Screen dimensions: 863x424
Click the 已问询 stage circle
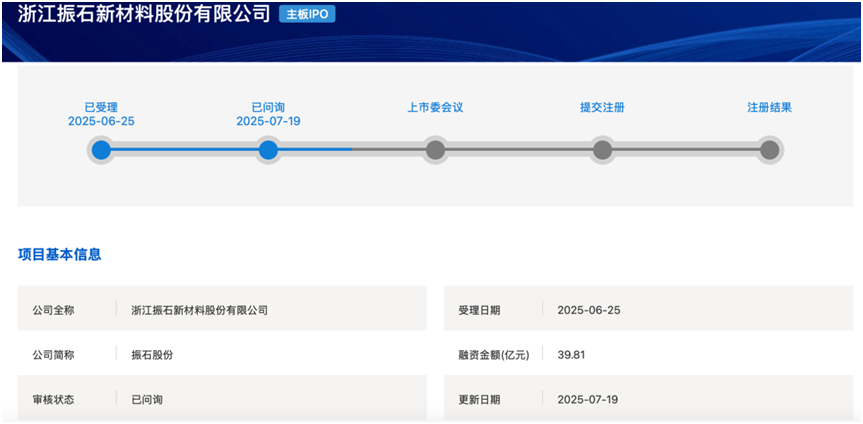click(268, 149)
